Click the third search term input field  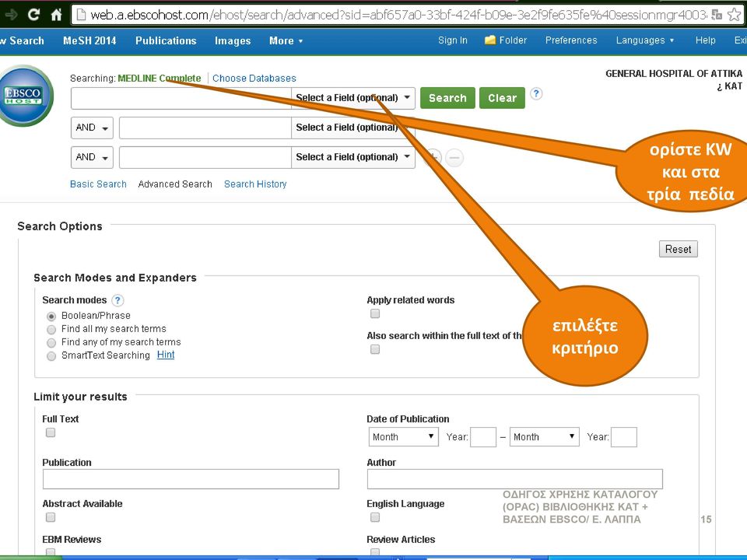tap(205, 157)
